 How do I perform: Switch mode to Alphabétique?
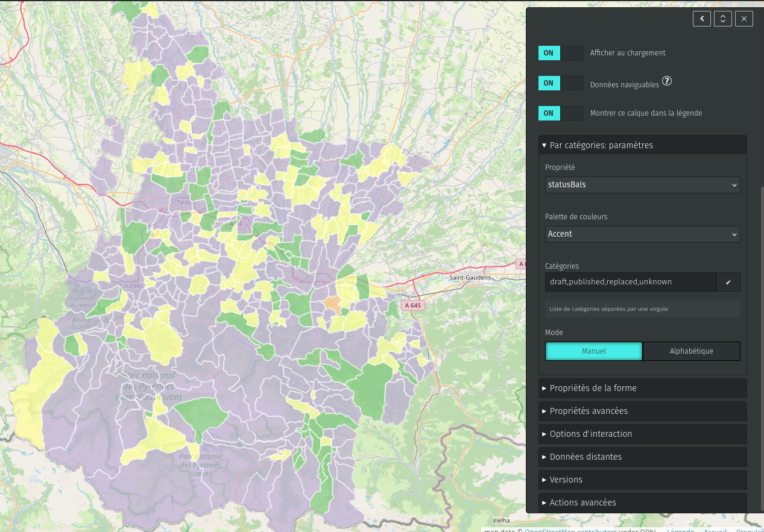(x=691, y=351)
